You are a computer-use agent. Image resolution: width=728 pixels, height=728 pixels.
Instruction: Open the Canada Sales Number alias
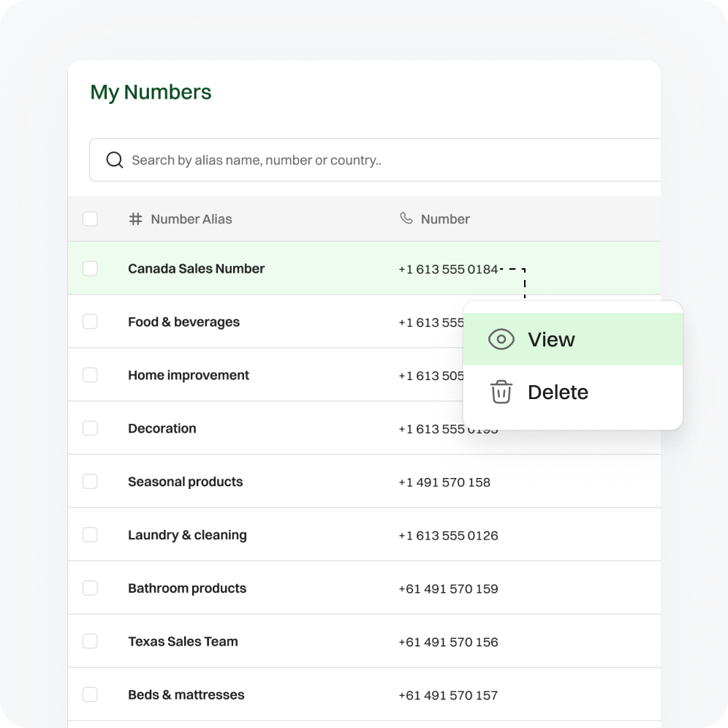click(x=196, y=268)
